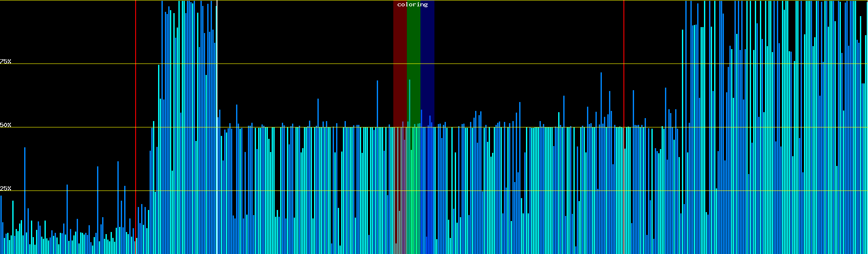Select the dark green coloring band

point(414,42)
